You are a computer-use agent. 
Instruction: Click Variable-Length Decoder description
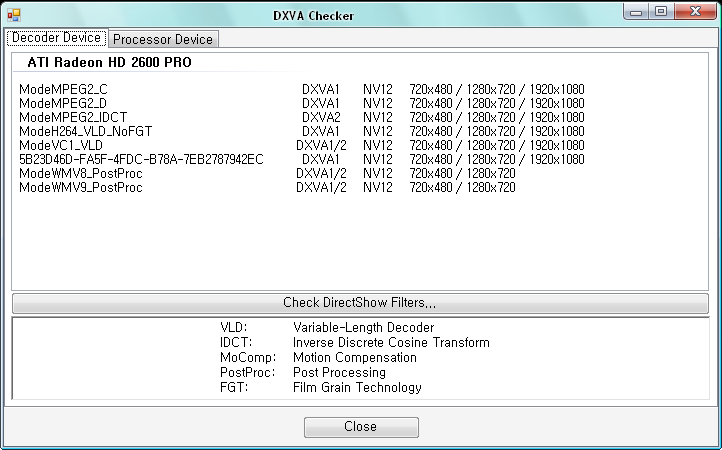coord(363,327)
